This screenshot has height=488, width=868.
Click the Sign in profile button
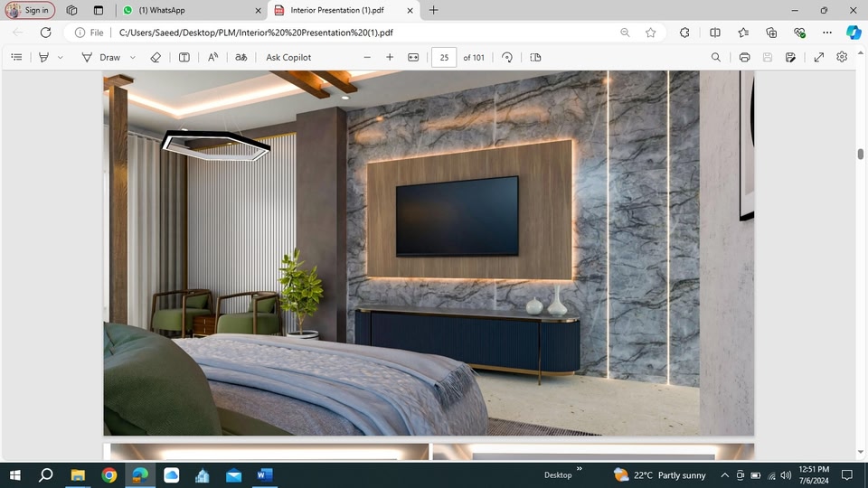tap(30, 10)
